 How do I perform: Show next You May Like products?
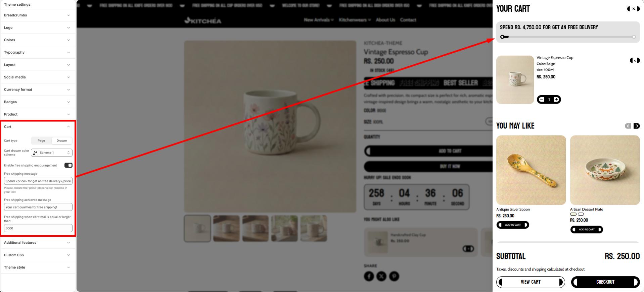tap(637, 126)
